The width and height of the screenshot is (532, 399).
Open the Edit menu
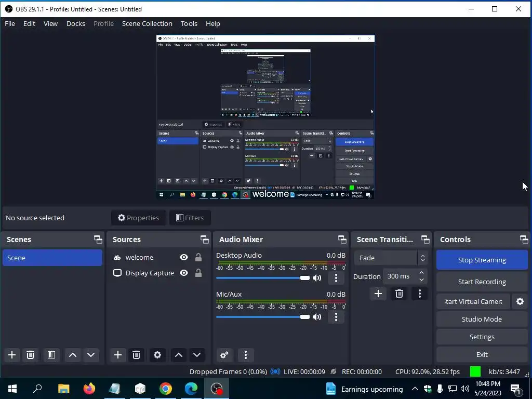(29, 24)
